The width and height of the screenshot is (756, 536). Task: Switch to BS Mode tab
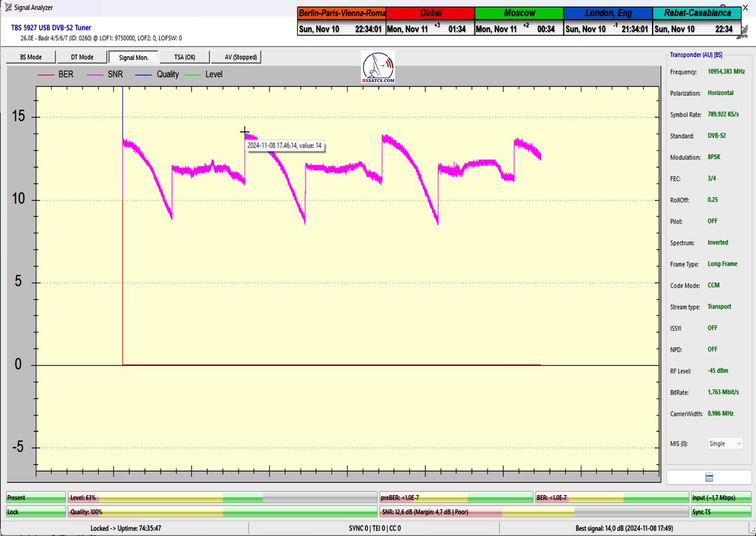point(31,57)
